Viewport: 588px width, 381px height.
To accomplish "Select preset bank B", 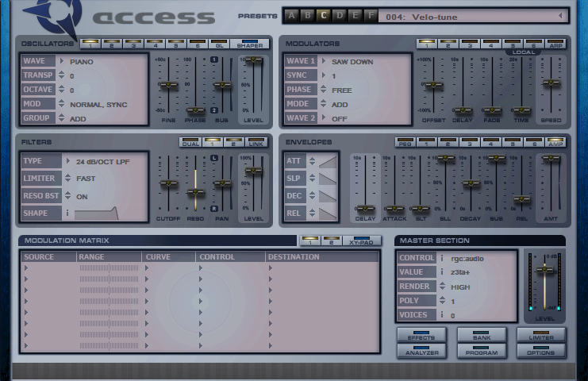I will (308, 16).
